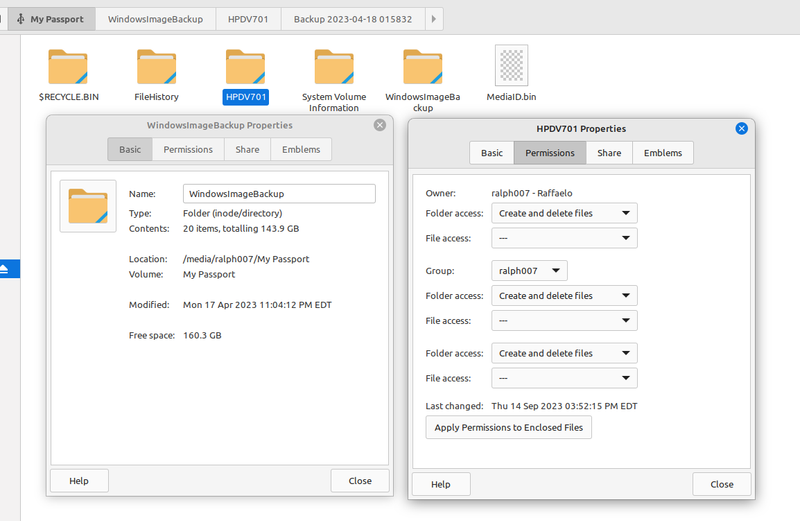800x521 pixels.
Task: Select Permissions tab in HPDV701 Properties
Action: pyautogui.click(x=549, y=153)
